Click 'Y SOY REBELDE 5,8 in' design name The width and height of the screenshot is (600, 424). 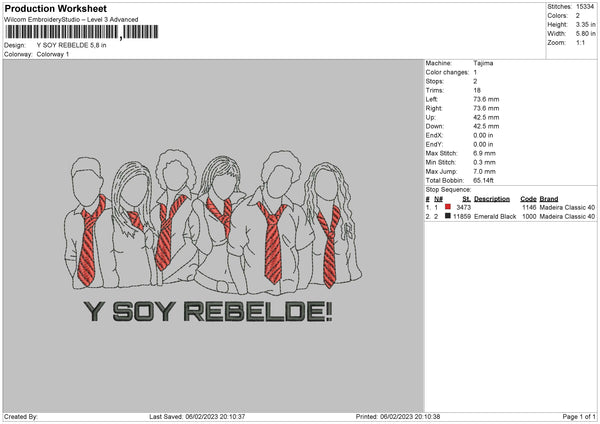point(71,45)
